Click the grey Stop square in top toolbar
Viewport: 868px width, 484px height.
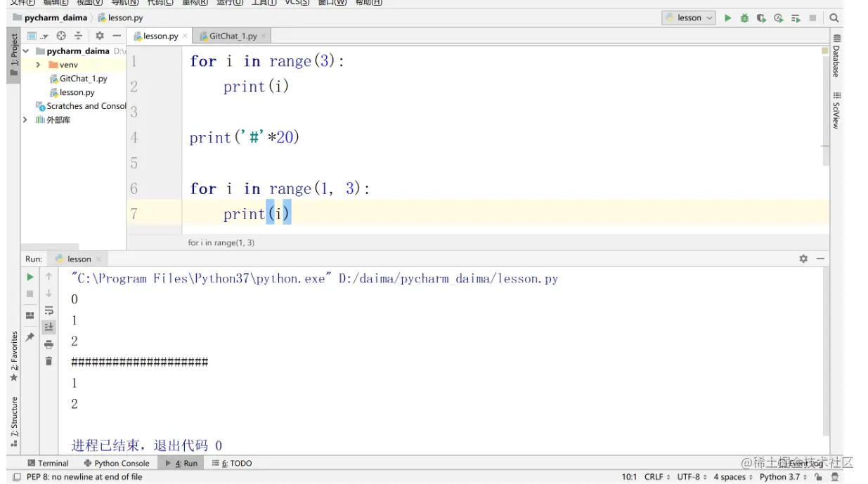[812, 18]
